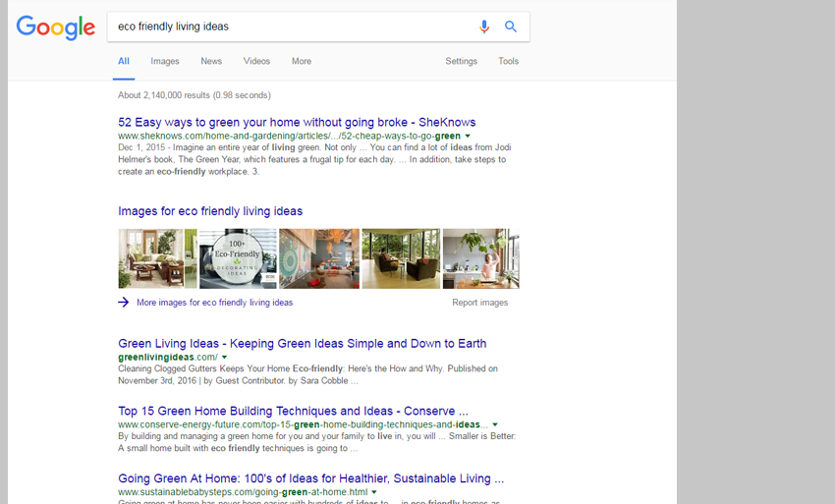
Task: Open the Settings menu
Action: pos(461,61)
